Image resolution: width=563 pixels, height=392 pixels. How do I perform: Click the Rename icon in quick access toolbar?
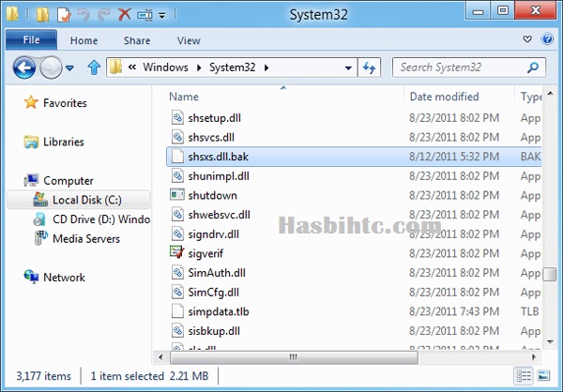pos(145,15)
